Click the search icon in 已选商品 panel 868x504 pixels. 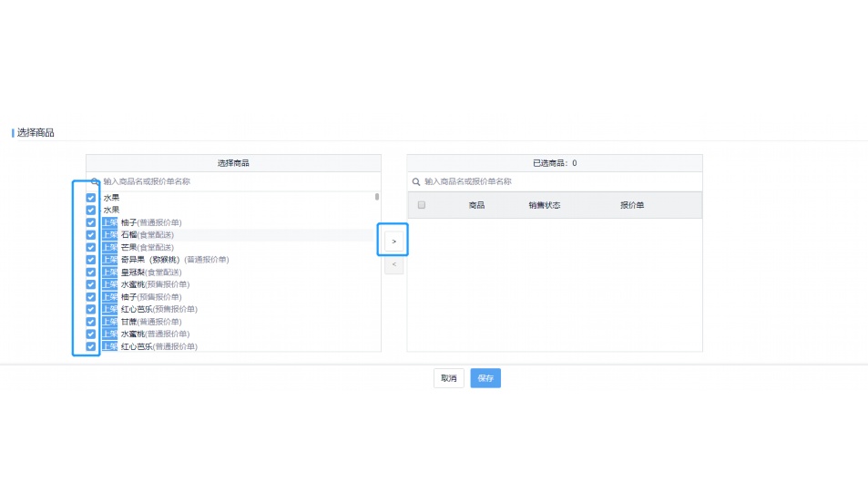tap(416, 181)
